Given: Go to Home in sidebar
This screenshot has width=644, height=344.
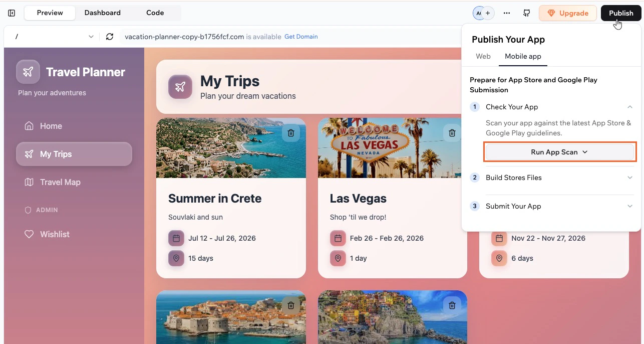Looking at the screenshot, I should pos(74,126).
